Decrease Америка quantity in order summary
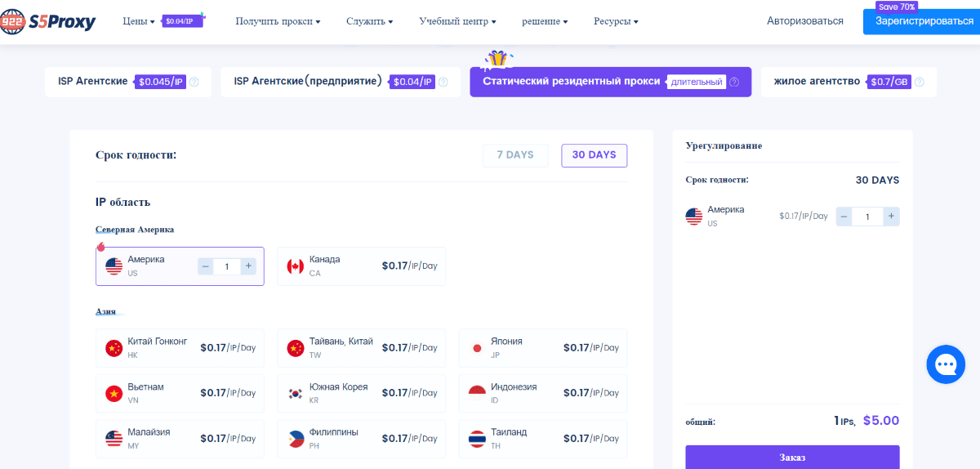The image size is (980, 469). (x=844, y=217)
